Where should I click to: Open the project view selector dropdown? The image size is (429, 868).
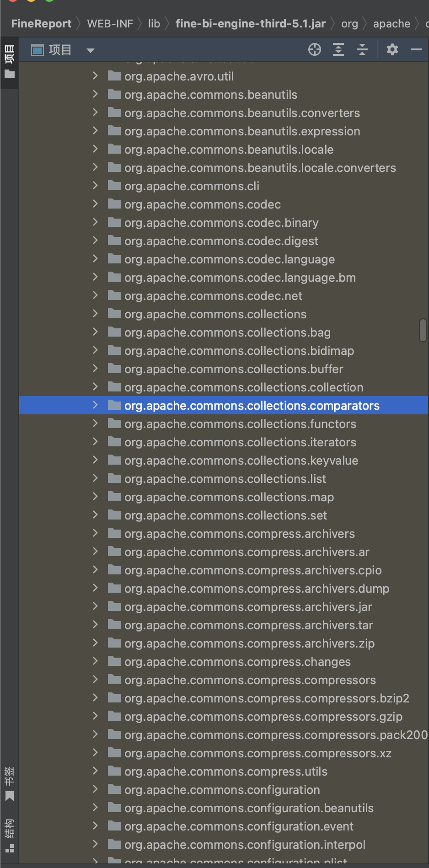click(91, 50)
